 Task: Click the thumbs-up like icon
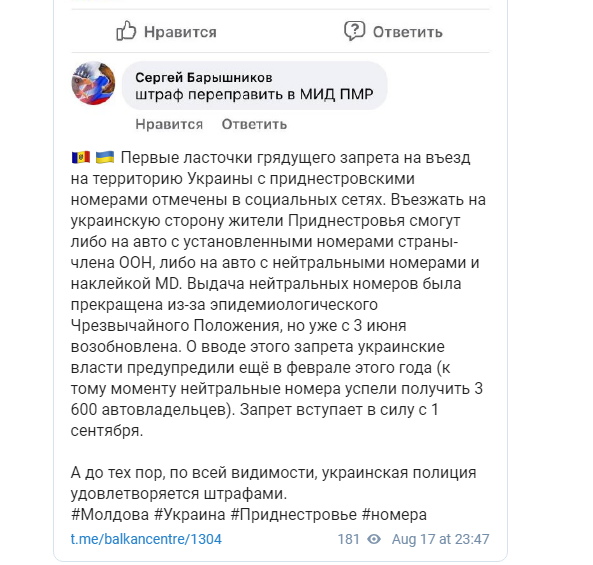tap(126, 31)
